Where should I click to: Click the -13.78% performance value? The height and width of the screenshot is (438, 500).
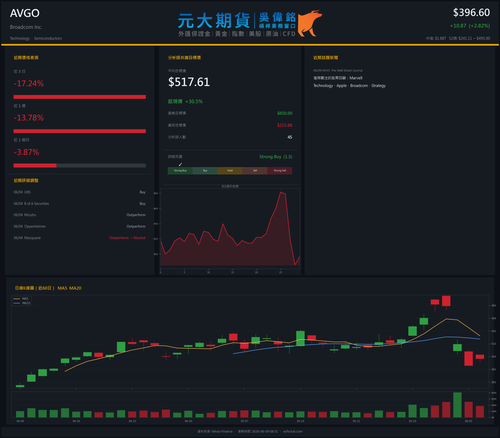tap(29, 118)
